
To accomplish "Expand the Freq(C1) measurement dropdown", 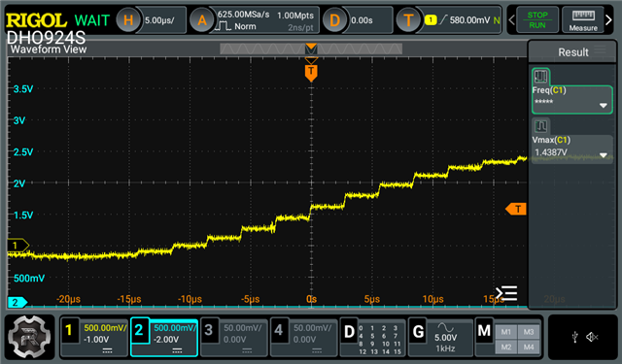I will pos(604,106).
